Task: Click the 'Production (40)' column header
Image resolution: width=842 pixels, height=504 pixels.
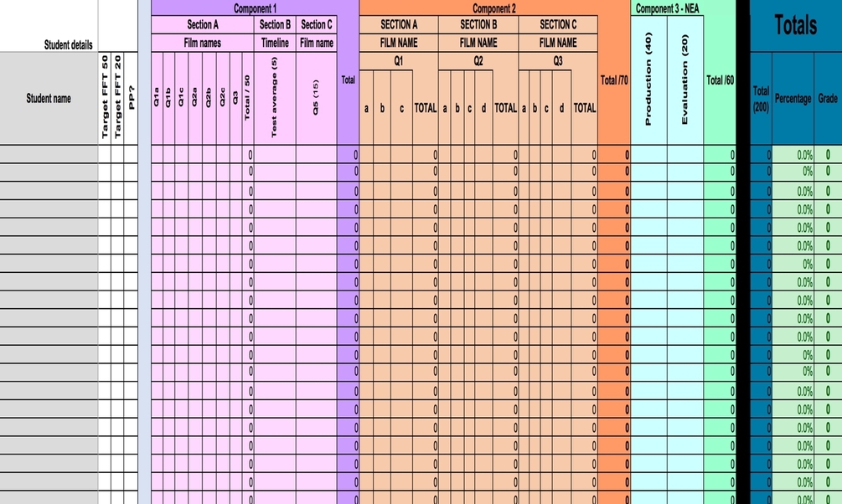Action: click(648, 80)
